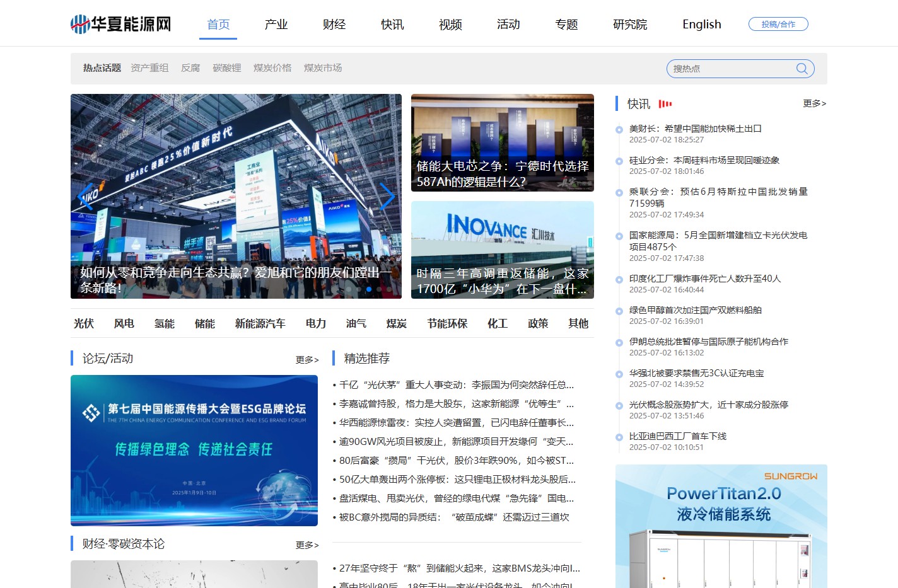898x588 pixels.
Task: Open recommended article 80后富豪“搅局”干光伏
Action: click(x=457, y=460)
